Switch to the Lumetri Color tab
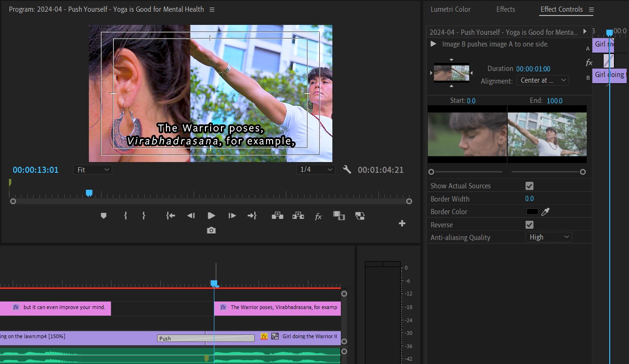This screenshot has height=364, width=629. (x=450, y=9)
